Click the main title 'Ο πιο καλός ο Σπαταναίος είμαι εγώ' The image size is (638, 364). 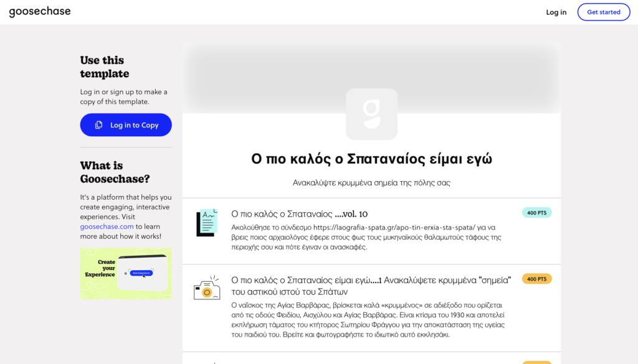click(371, 159)
